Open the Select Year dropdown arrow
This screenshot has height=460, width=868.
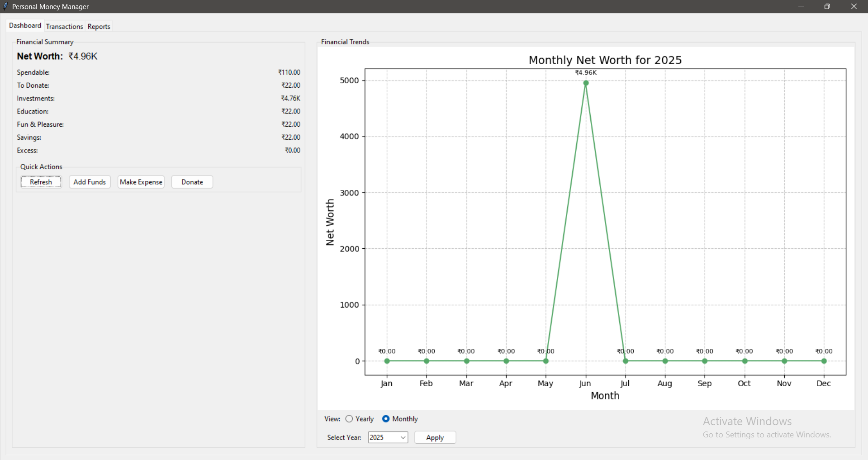(403, 437)
